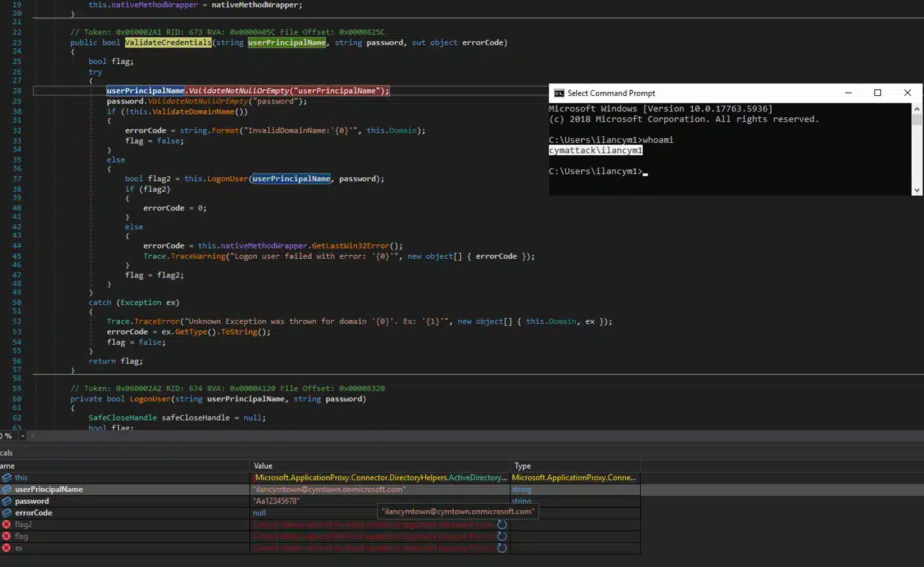Image resolution: width=924 pixels, height=567 pixels.
Task: Click the selected cymattack\ilancym1 output text
Action: pos(596,151)
